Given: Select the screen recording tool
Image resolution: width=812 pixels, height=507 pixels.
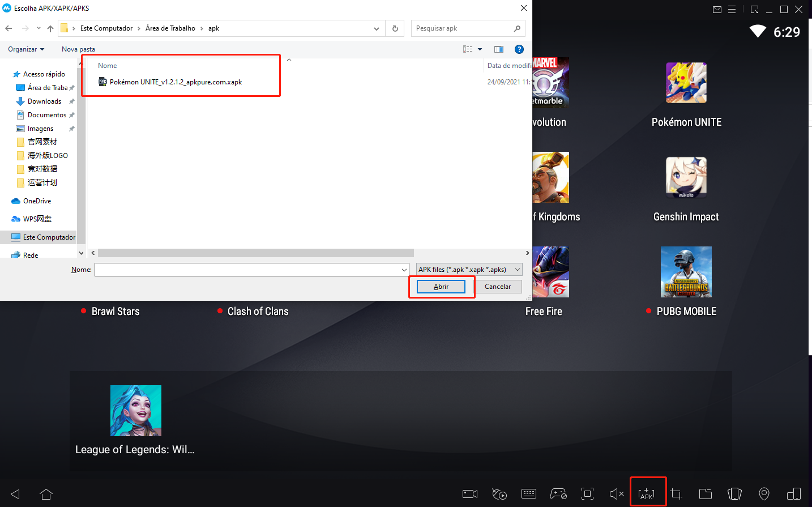Looking at the screenshot, I should (x=469, y=493).
